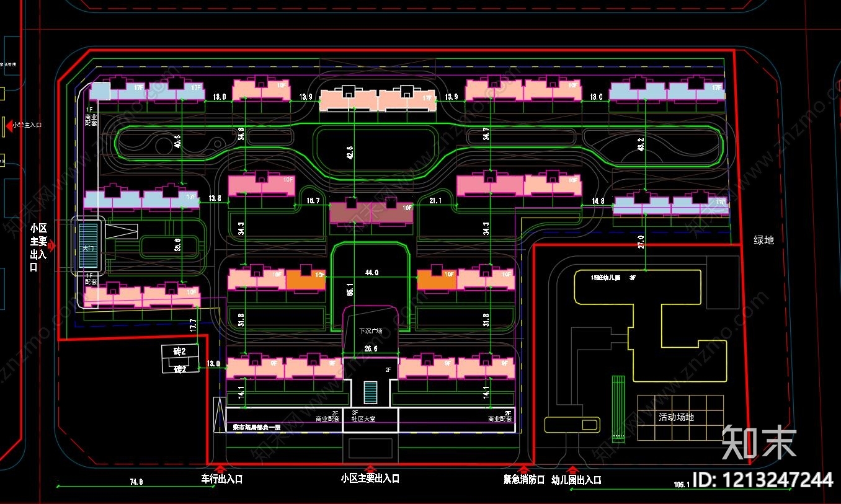Select the 下沉广场 plaza label
The height and width of the screenshot is (504, 841).
tap(371, 331)
